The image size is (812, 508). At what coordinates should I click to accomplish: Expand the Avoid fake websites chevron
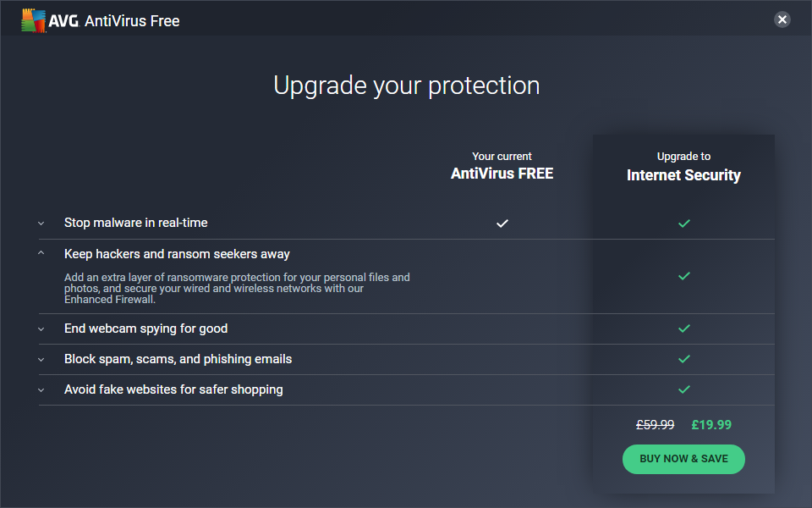[41, 389]
